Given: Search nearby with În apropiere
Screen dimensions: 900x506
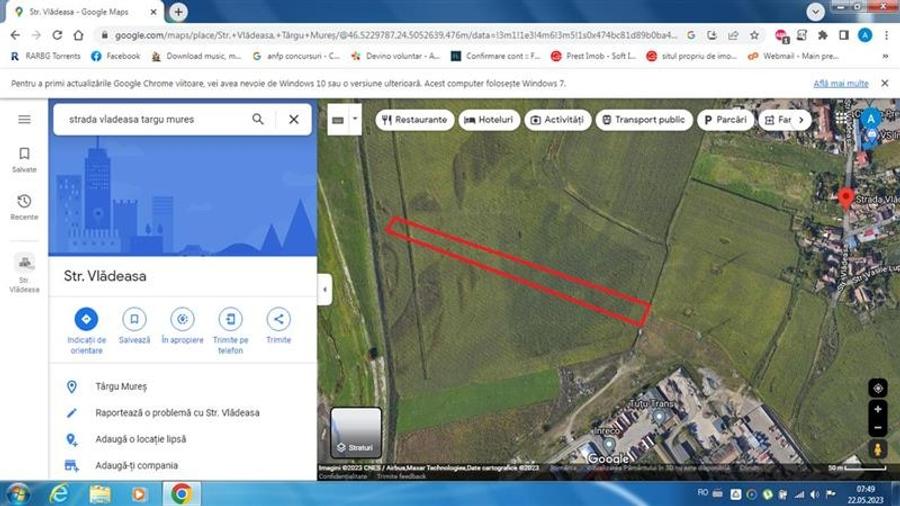Looking at the screenshot, I should (x=183, y=326).
